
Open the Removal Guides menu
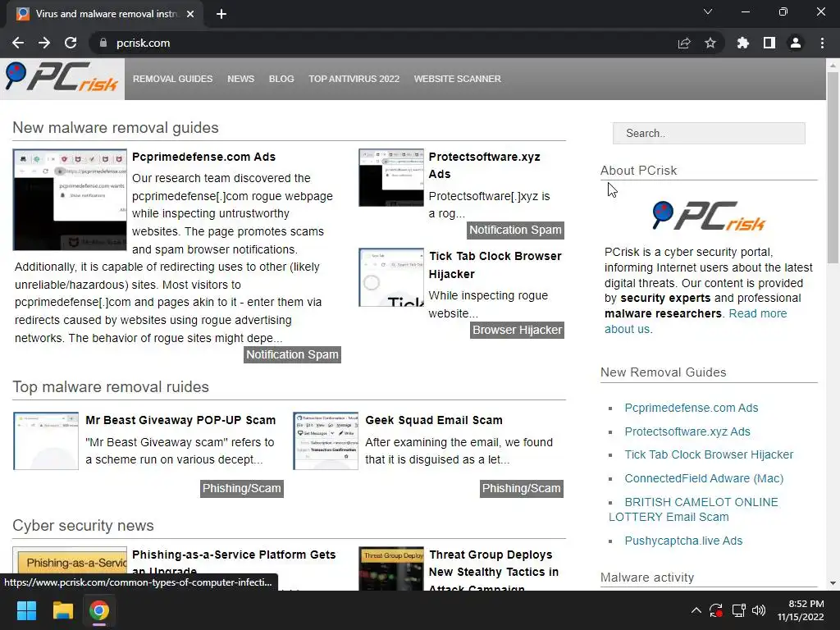(172, 79)
